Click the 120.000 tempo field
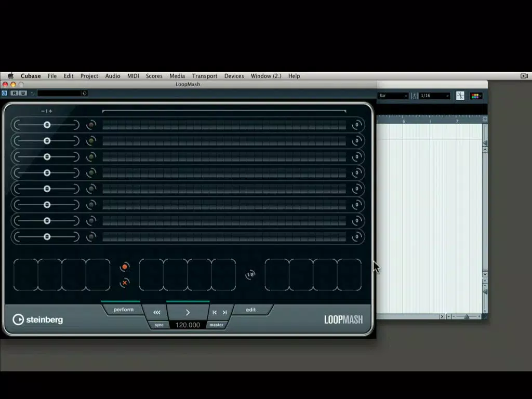 point(188,325)
